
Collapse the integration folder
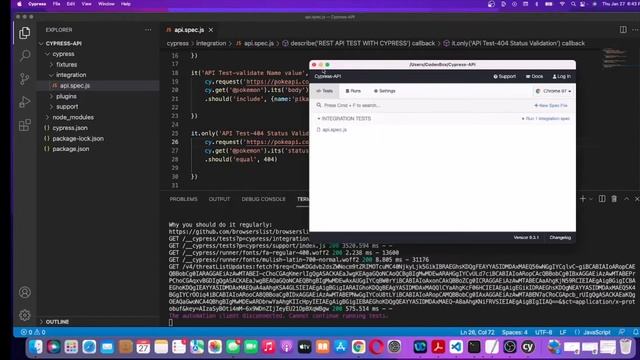[51, 75]
